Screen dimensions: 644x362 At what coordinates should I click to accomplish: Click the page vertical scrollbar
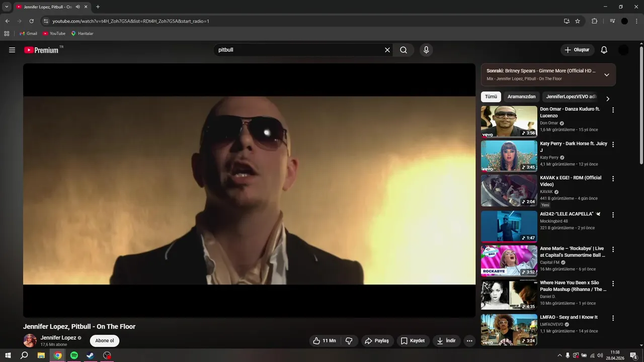click(x=641, y=105)
